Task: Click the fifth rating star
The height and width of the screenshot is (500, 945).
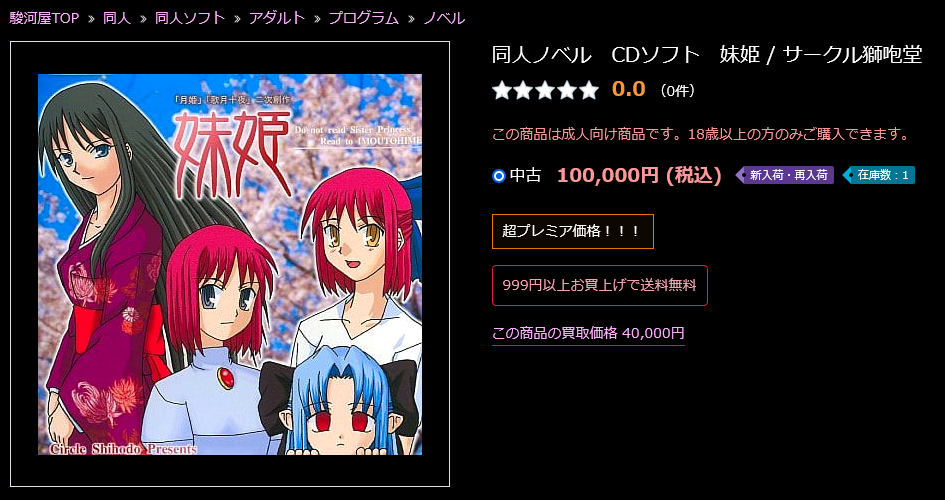Action: tap(589, 90)
